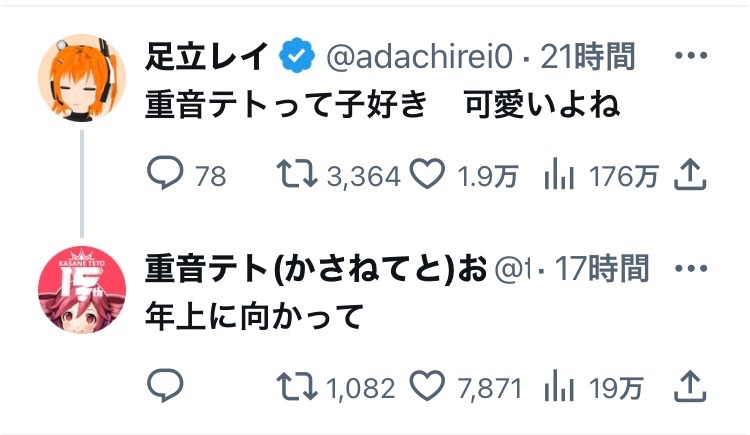The width and height of the screenshot is (750, 435).
Task: Reply to 重音テト's tweet
Action: (164, 386)
